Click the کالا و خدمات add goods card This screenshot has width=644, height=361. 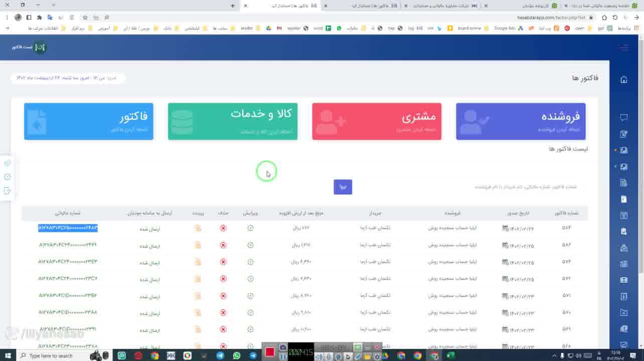click(233, 121)
